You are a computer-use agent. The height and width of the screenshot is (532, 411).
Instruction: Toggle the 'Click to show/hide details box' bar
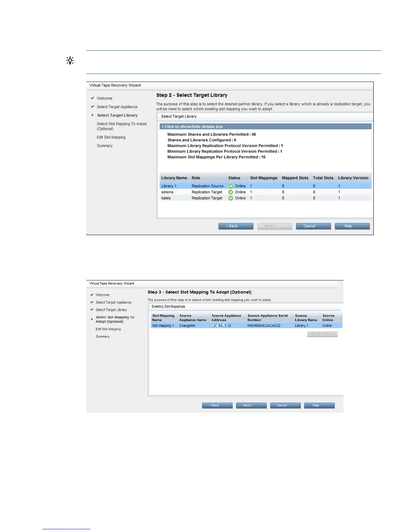(266, 127)
